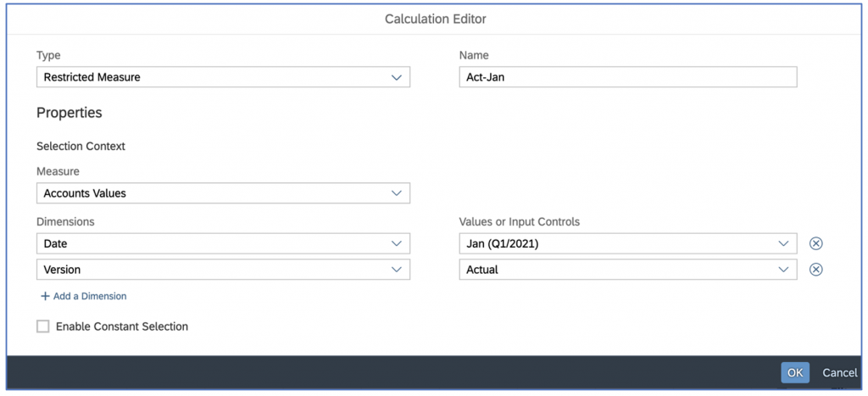This screenshot has height=396, width=868.
Task: Click the chevron arrow in Date dimension field
Action: [x=397, y=243]
